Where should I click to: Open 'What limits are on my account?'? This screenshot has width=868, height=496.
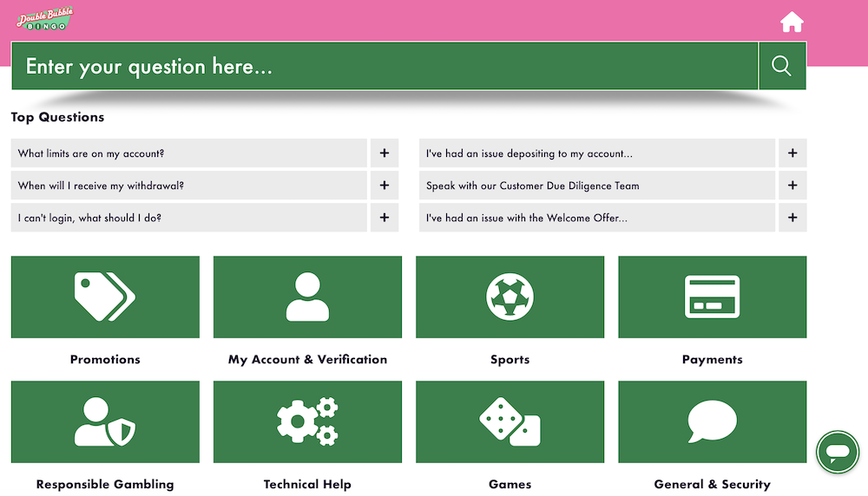click(188, 153)
